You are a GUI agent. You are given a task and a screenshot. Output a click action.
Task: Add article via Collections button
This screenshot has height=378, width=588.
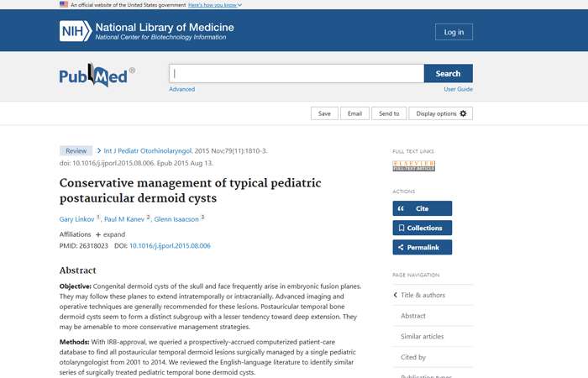coord(423,228)
